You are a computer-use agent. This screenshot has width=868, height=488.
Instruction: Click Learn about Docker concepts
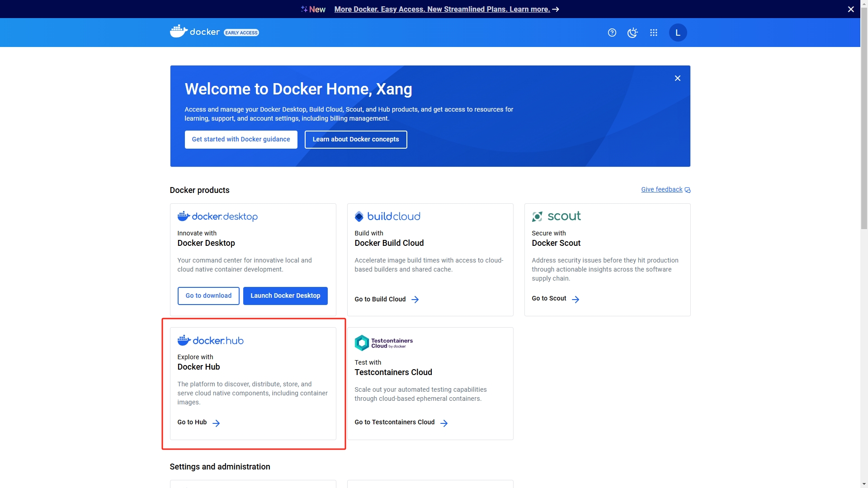(356, 140)
